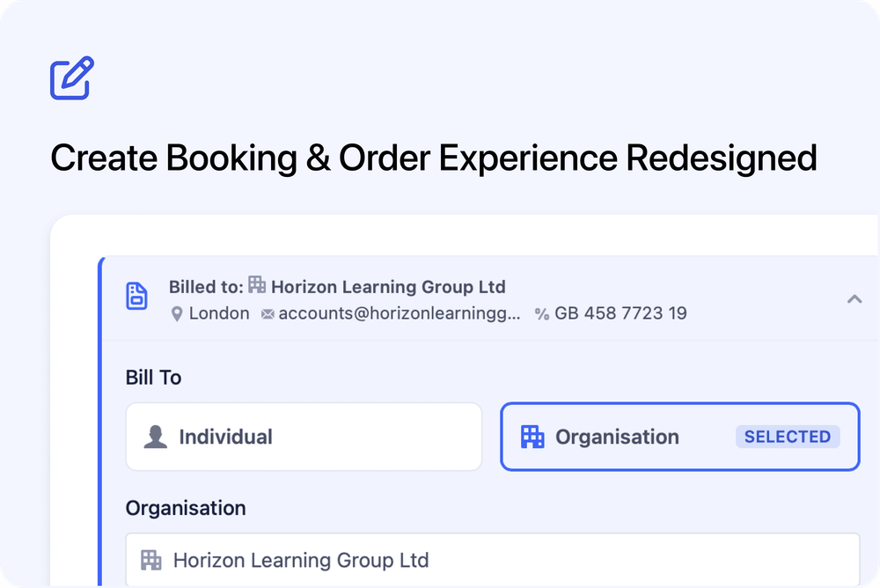This screenshot has width=880, height=588.
Task: Click the building icon on the Organisation card
Action: [532, 436]
